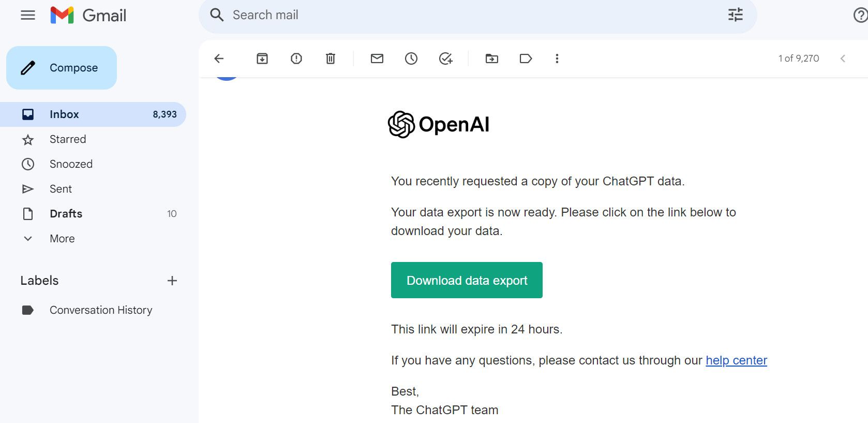
Task: Snooze this email
Action: 411,59
